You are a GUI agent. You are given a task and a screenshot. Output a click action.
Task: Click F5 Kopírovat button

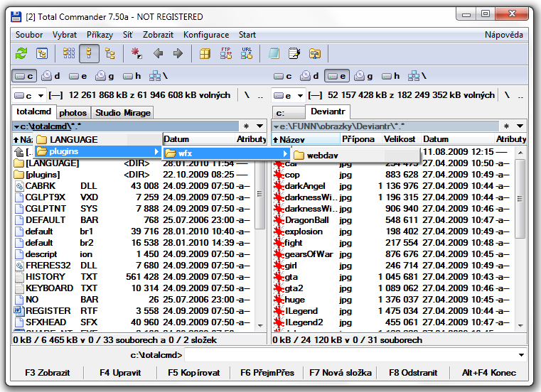(x=194, y=373)
